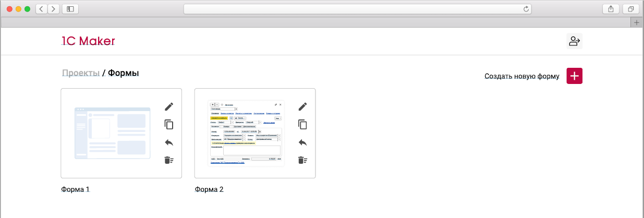Click the Создать новую форму label
Screen dimensions: 644x218
pos(522,76)
